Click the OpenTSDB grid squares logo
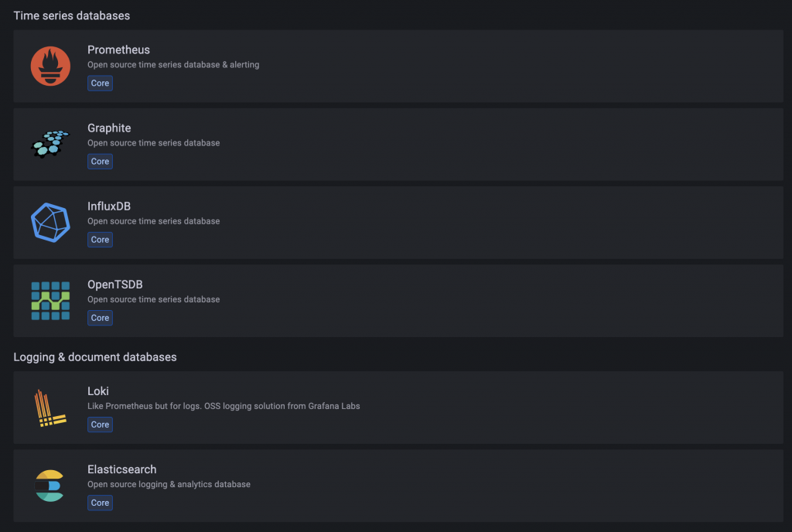Viewport: 792px width, 532px height. [x=50, y=301]
